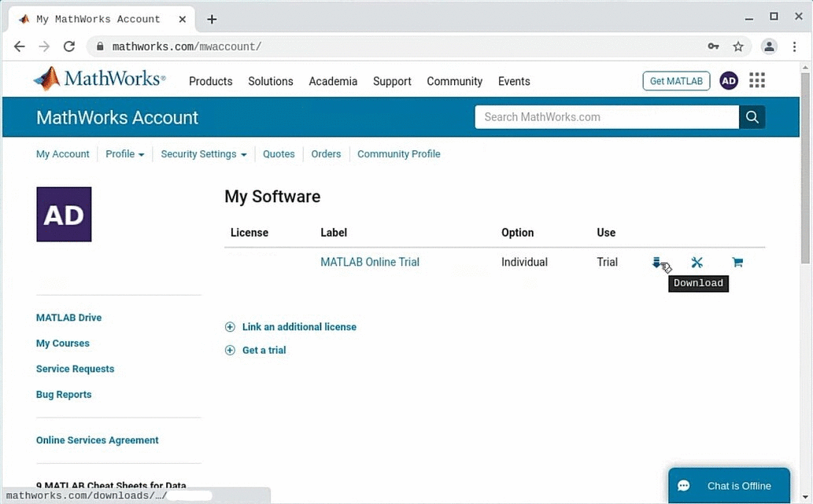
Task: Click the saved password key icon
Action: click(714, 46)
